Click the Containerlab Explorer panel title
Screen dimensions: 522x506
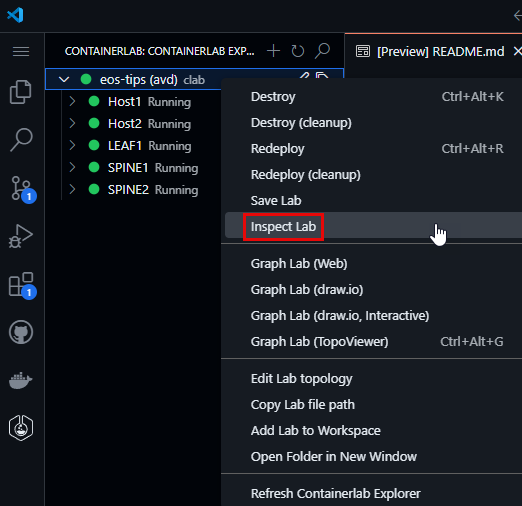point(159,51)
